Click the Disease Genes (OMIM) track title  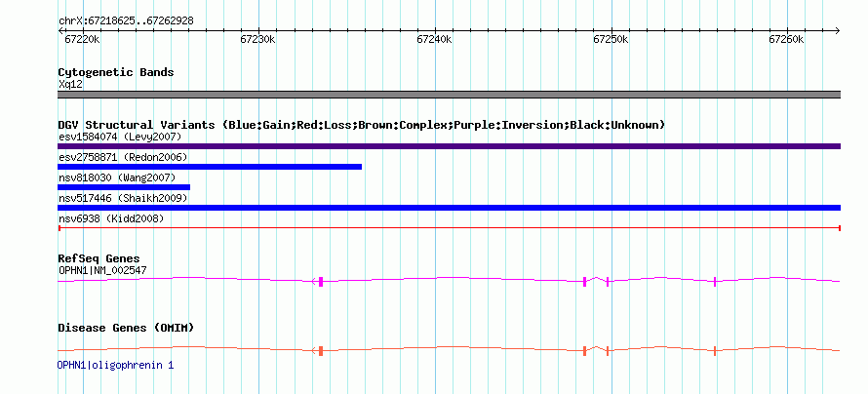[126, 328]
